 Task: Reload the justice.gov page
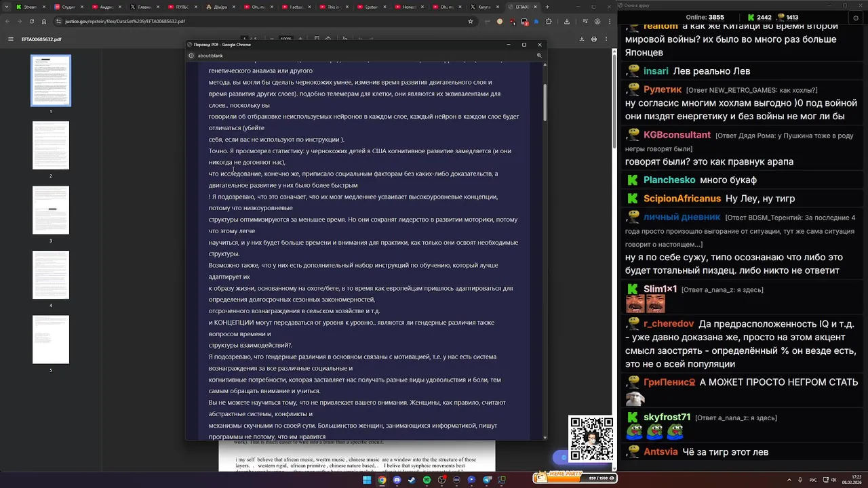32,21
